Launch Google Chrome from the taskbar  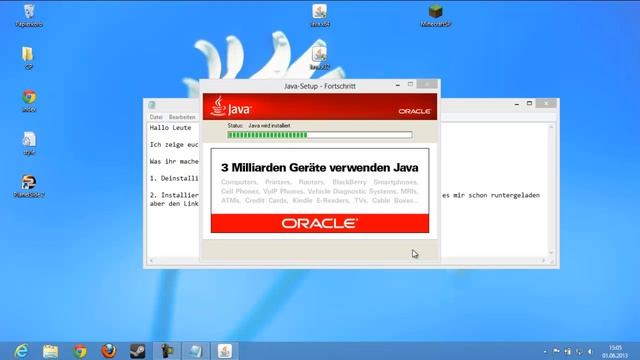pos(80,351)
